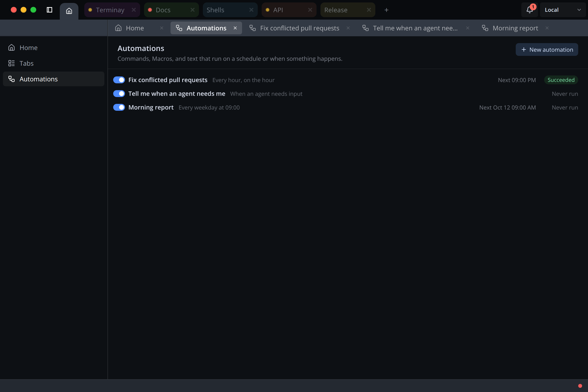Toggle Tell me when an agent needs me
The height and width of the screenshot is (392, 588).
coord(119,94)
